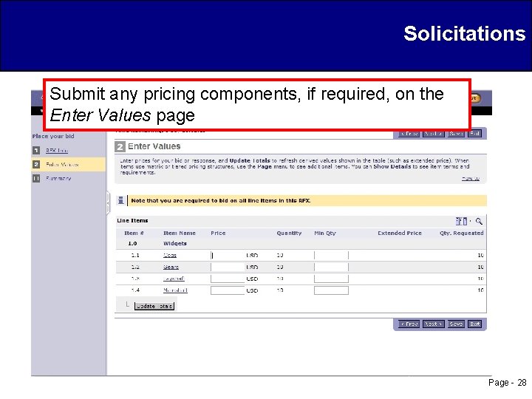
Task: Click the Widgets group row label
Action: [x=175, y=244]
